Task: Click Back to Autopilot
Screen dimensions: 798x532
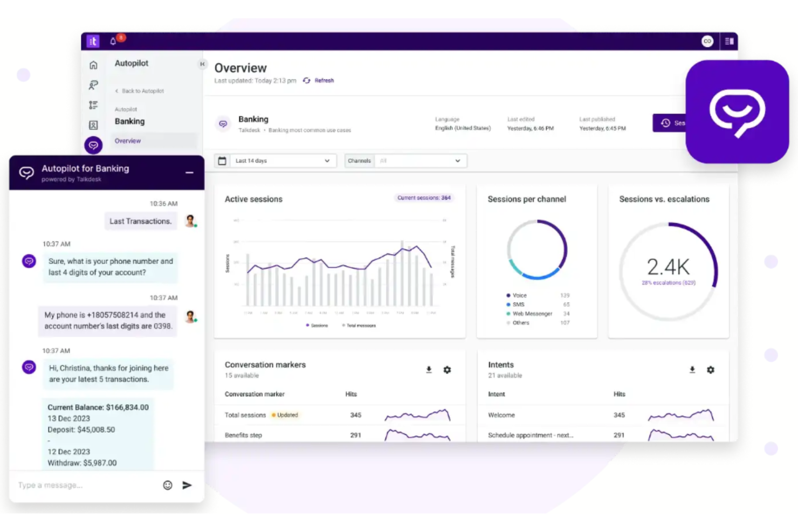Action: click(139, 91)
